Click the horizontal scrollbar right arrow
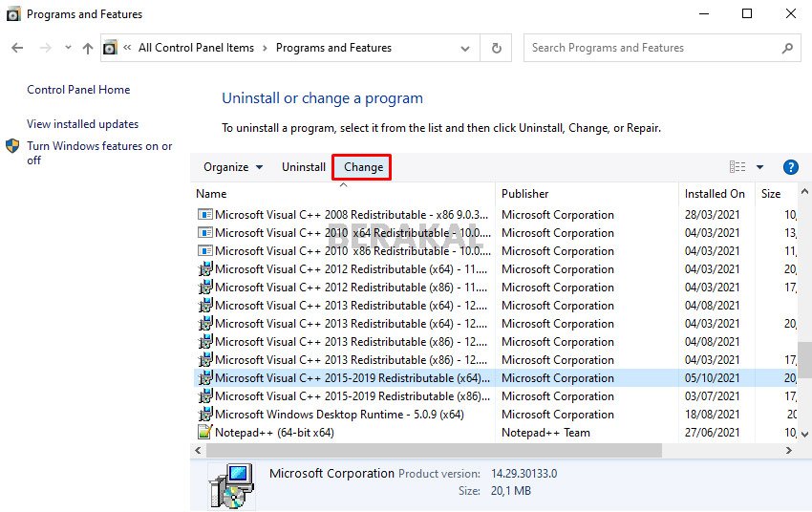This screenshot has height=512, width=812. point(789,451)
